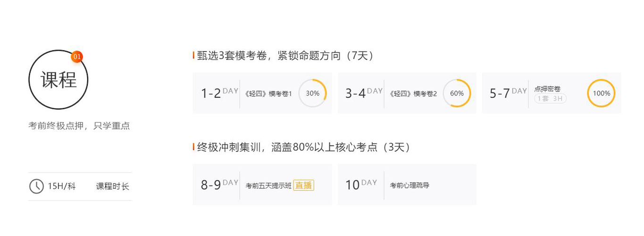Screen dimensions: 644x236
Task: Click the orange 01 badge
Action: [77, 57]
